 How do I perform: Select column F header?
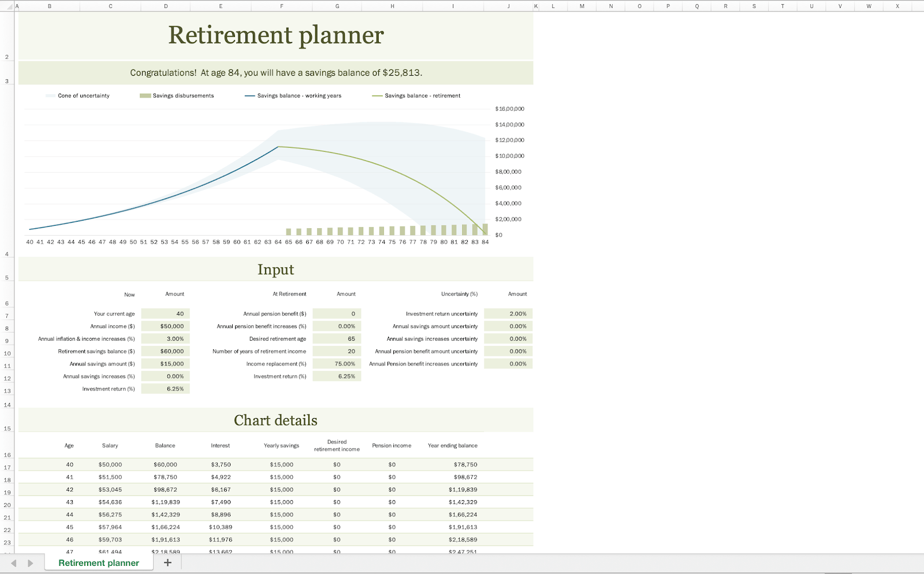[282, 6]
